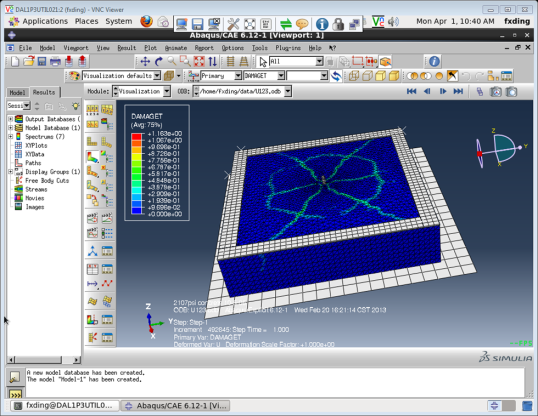538x416 pixels.
Task: Save the model database using floppy icon
Action: (42, 61)
